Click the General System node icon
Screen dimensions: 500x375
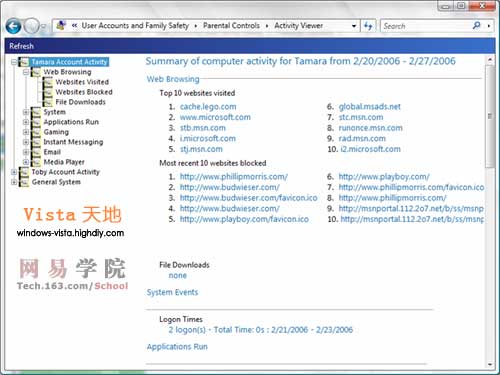pyautogui.click(x=24, y=182)
